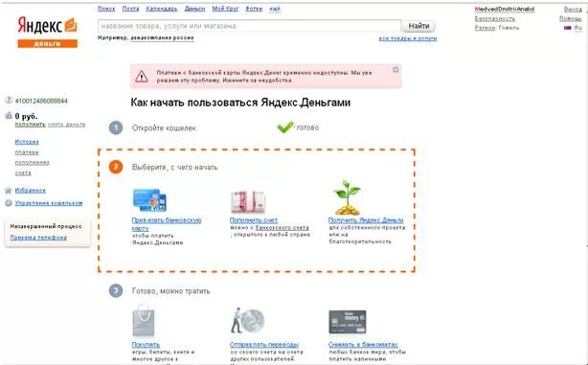Open the Деньги top navigation link
Screen dimensions: 588x365
coord(194,9)
